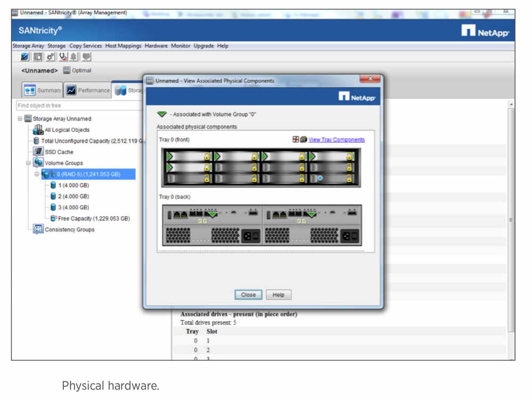532x400 pixels.
Task: Open the Hardware menu
Action: 156,46
